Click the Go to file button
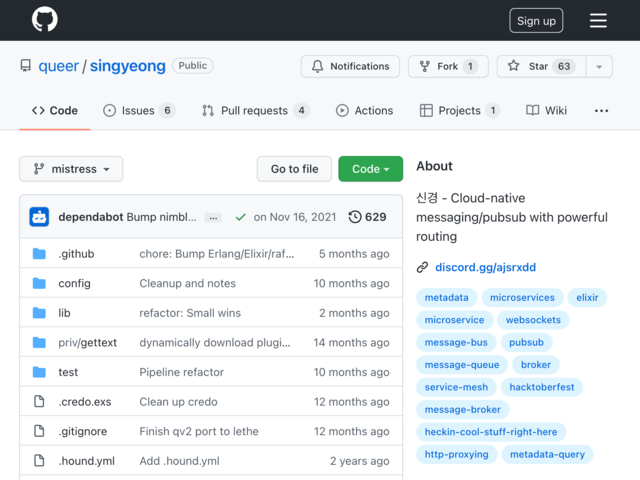Viewport: 640px width, 480px height. (x=294, y=169)
